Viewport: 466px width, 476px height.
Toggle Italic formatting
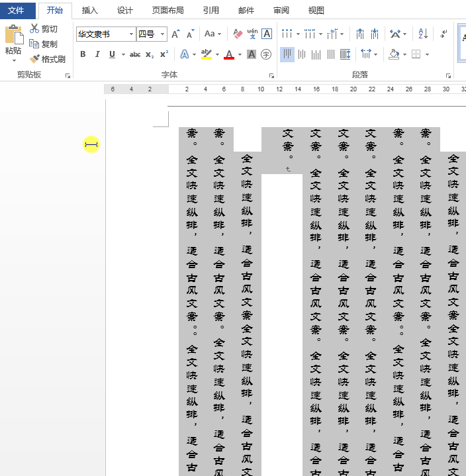[97, 54]
